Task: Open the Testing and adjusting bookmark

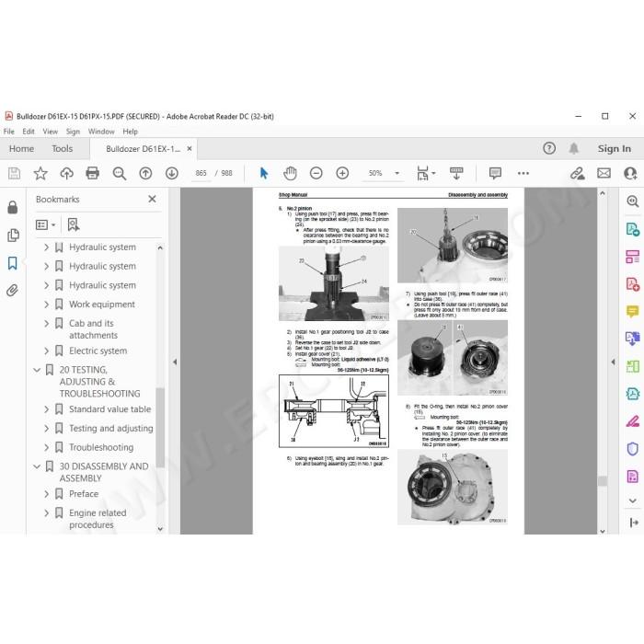Action: coord(111,429)
